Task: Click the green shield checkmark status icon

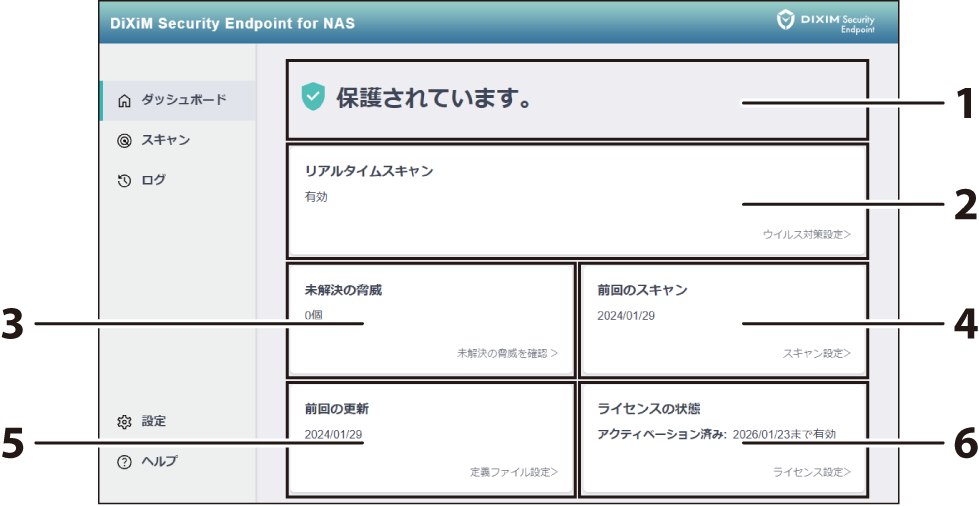Action: point(314,97)
